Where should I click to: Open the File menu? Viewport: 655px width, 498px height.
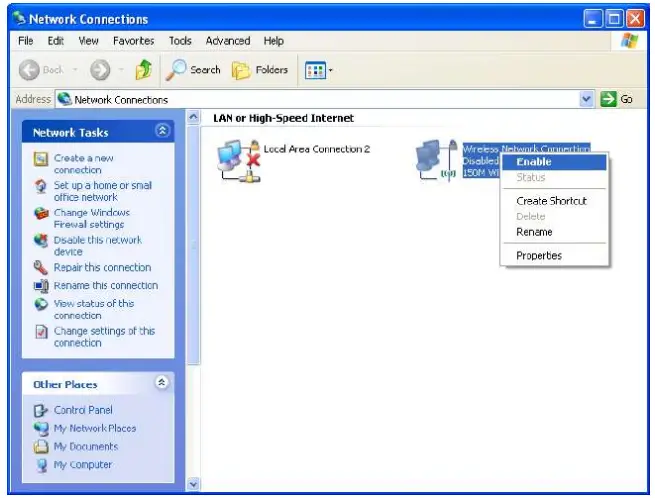point(25,41)
